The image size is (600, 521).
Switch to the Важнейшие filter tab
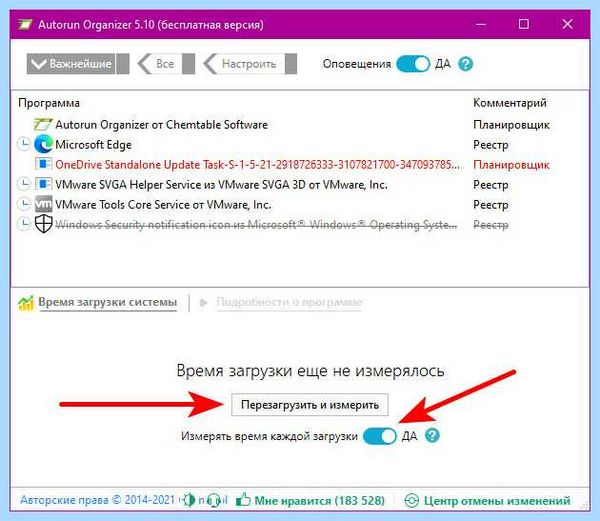(x=78, y=63)
